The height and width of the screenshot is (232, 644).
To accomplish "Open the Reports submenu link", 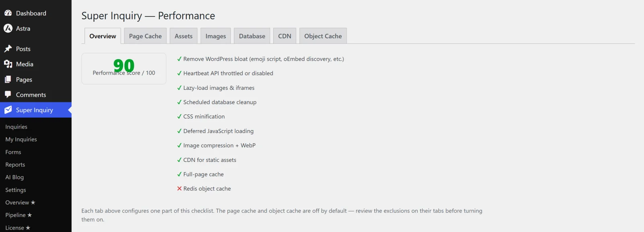I will click(x=15, y=165).
